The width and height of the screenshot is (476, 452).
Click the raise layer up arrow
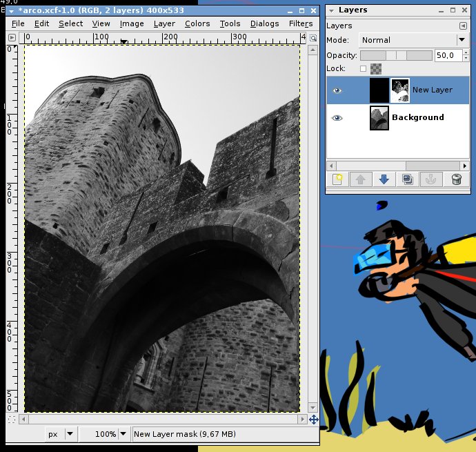point(361,179)
